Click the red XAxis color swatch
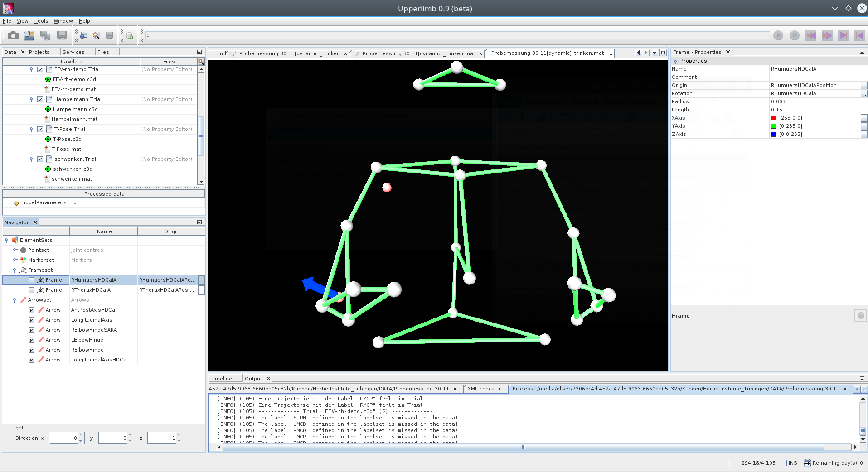This screenshot has height=472, width=868. (x=773, y=118)
